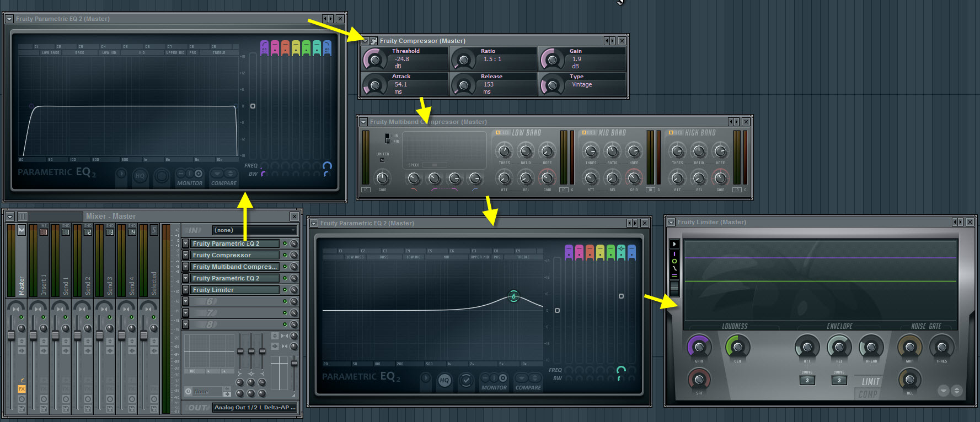Viewport: 980px width, 422px height.
Task: Open the empty slot 6 dropdown arrow
Action: coord(186,301)
